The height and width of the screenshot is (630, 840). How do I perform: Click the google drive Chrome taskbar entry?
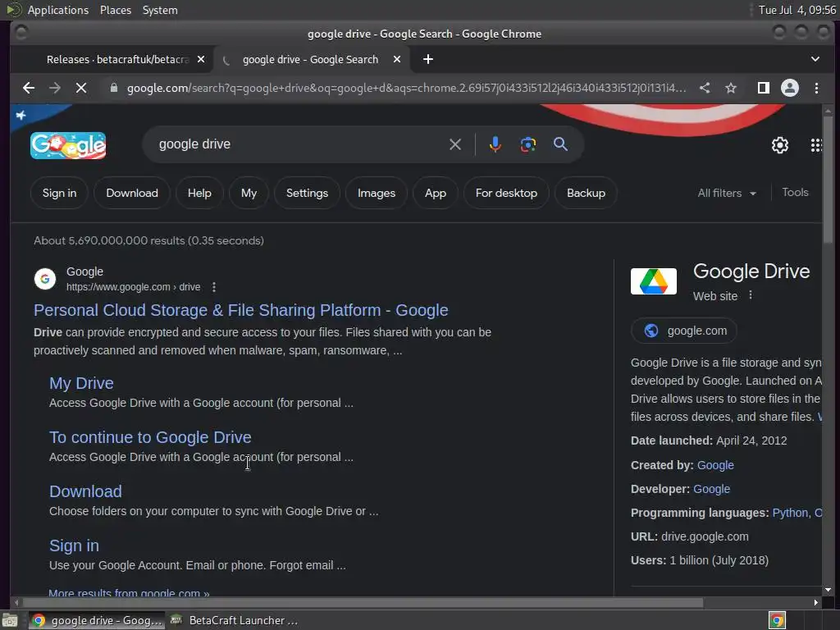click(97, 620)
